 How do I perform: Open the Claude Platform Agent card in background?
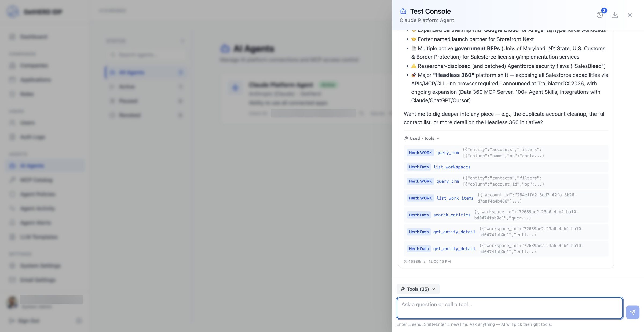(x=306, y=99)
